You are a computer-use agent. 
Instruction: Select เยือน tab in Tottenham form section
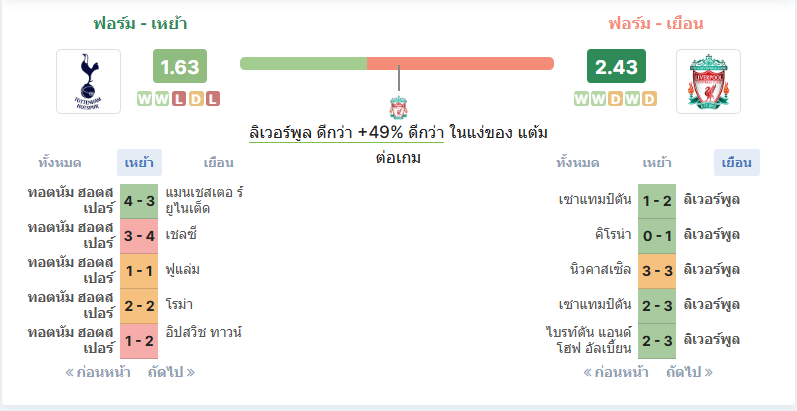pyautogui.click(x=219, y=163)
